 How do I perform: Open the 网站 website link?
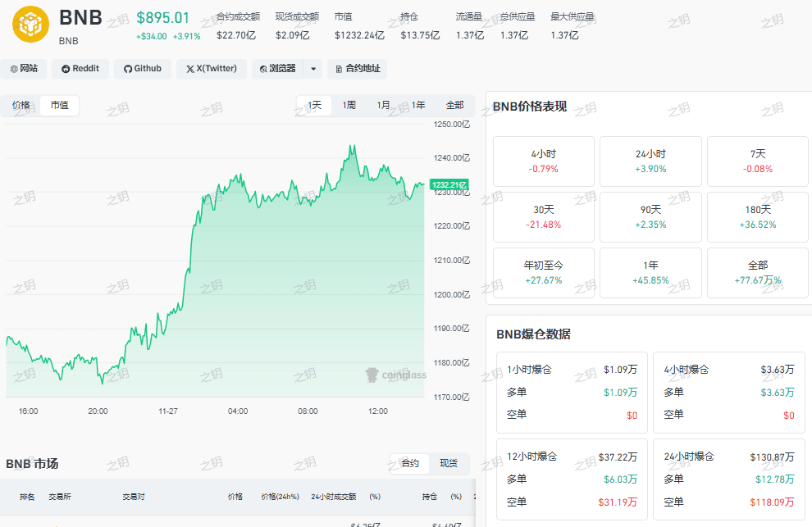pos(25,69)
